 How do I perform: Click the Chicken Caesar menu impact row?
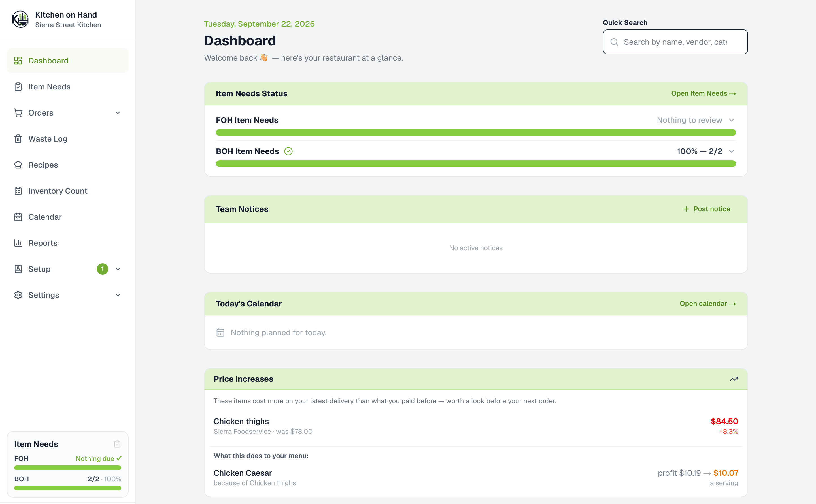pyautogui.click(x=475, y=478)
